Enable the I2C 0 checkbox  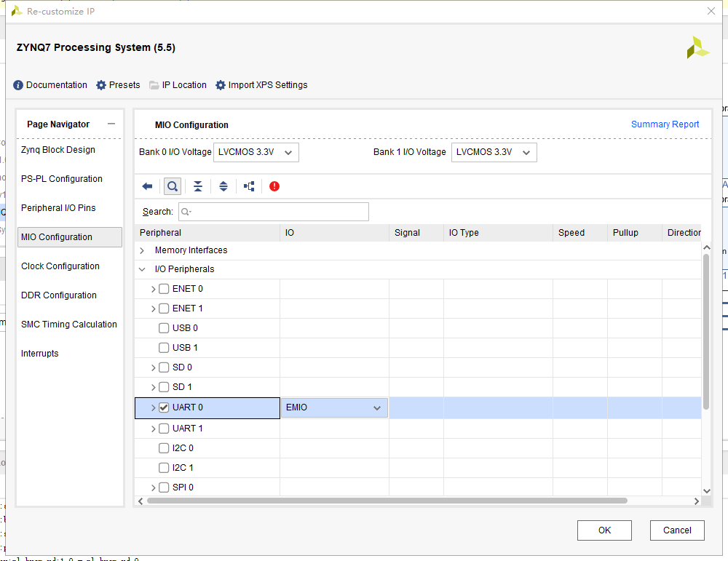pos(164,448)
